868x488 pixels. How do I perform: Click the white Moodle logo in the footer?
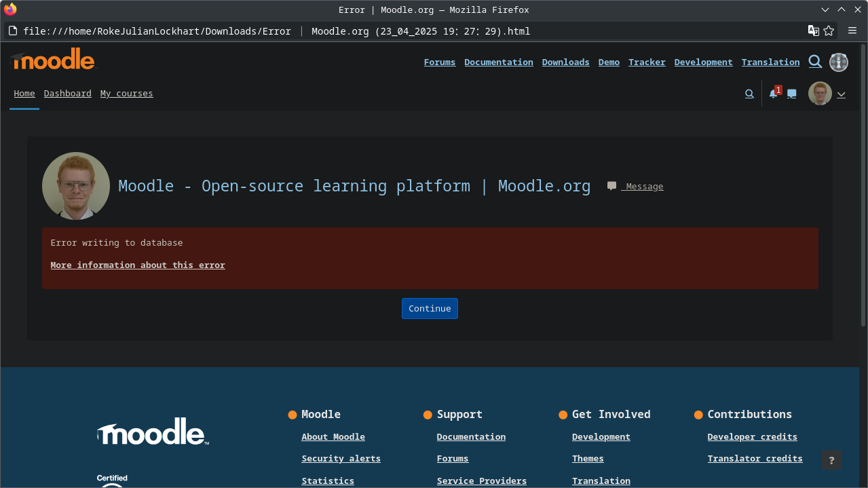[x=153, y=432]
